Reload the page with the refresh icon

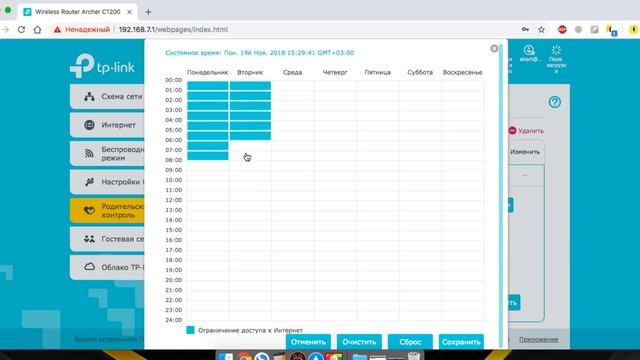coord(21,29)
